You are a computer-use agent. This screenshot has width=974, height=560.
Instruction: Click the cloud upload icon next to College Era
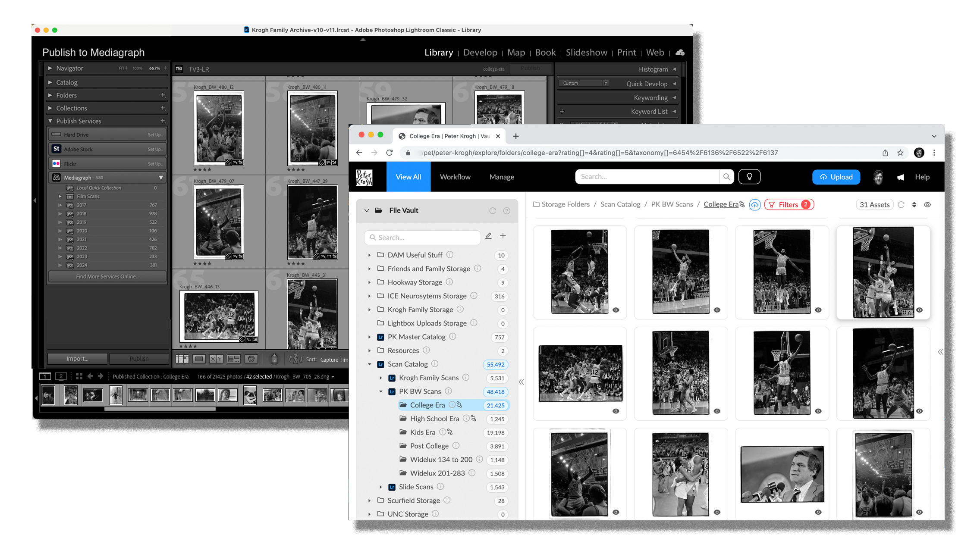754,205
